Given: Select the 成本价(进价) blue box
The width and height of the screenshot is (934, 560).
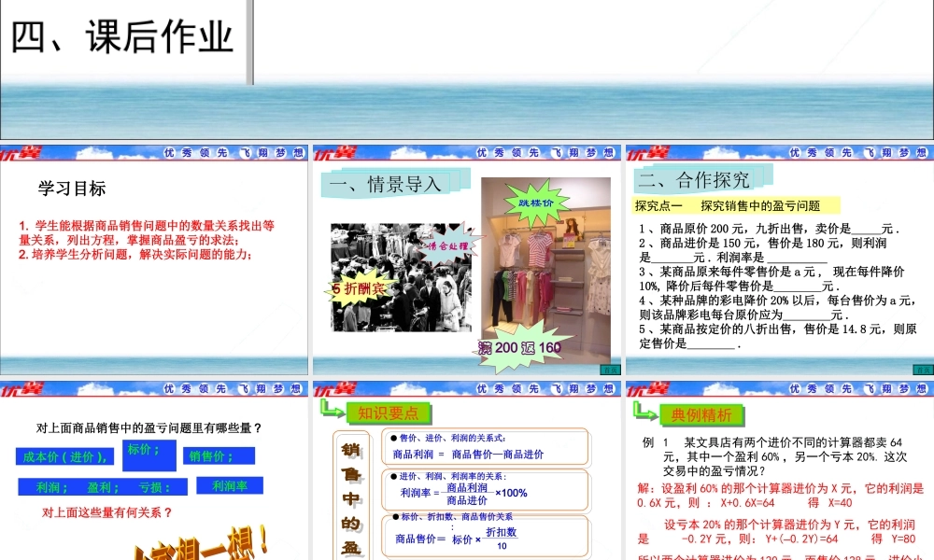Looking at the screenshot, I should pos(65,456).
